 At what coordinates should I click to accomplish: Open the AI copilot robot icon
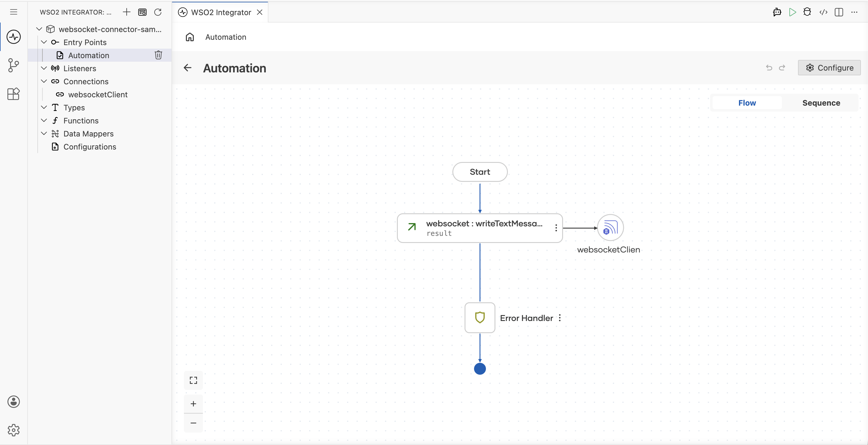[777, 12]
